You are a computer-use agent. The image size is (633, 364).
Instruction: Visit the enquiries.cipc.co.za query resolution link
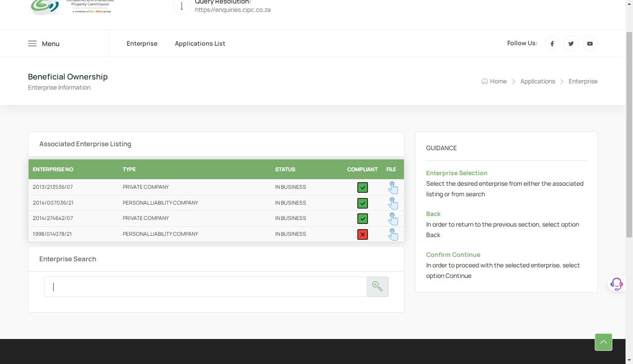click(x=233, y=9)
